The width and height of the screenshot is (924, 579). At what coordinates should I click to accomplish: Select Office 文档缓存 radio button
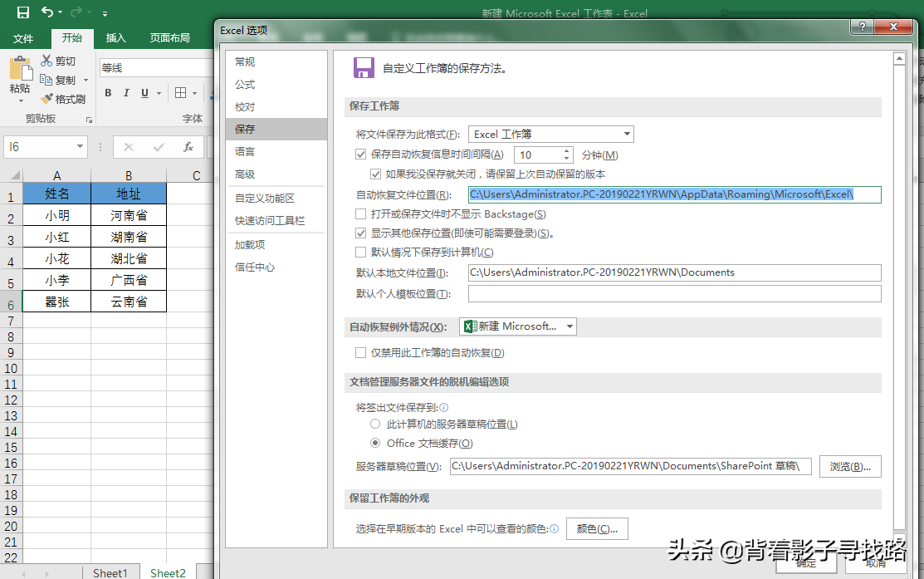pyautogui.click(x=375, y=443)
